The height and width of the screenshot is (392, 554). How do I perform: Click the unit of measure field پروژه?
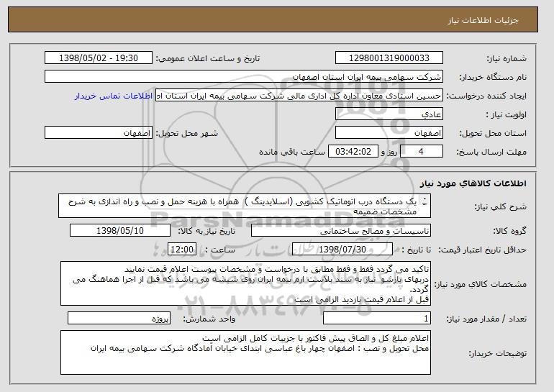(119, 318)
